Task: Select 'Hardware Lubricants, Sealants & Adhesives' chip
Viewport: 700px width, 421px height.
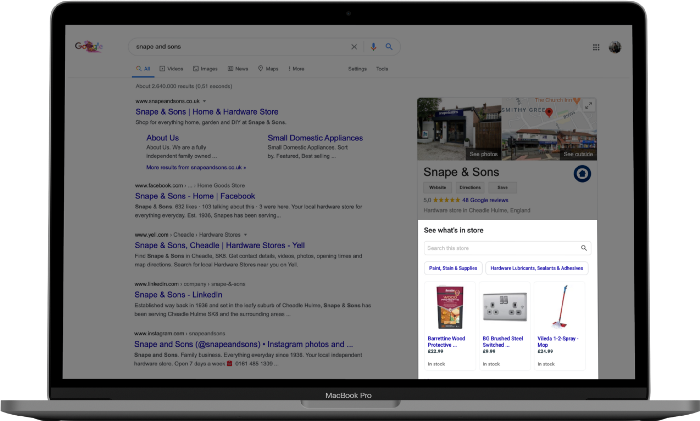Action: click(537, 268)
